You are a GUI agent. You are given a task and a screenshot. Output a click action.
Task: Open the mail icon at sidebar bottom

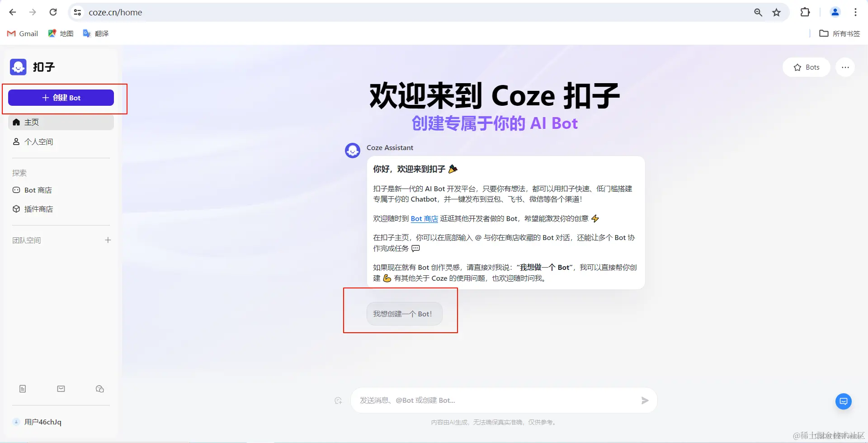61,389
